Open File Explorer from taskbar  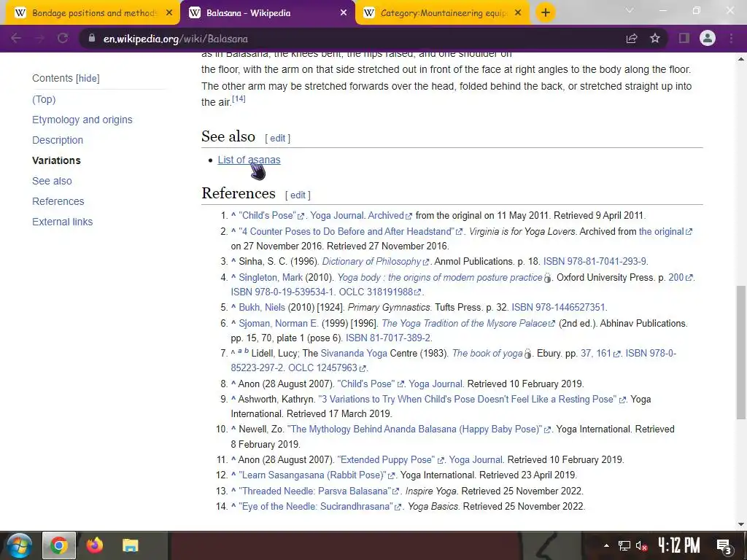pos(130,545)
